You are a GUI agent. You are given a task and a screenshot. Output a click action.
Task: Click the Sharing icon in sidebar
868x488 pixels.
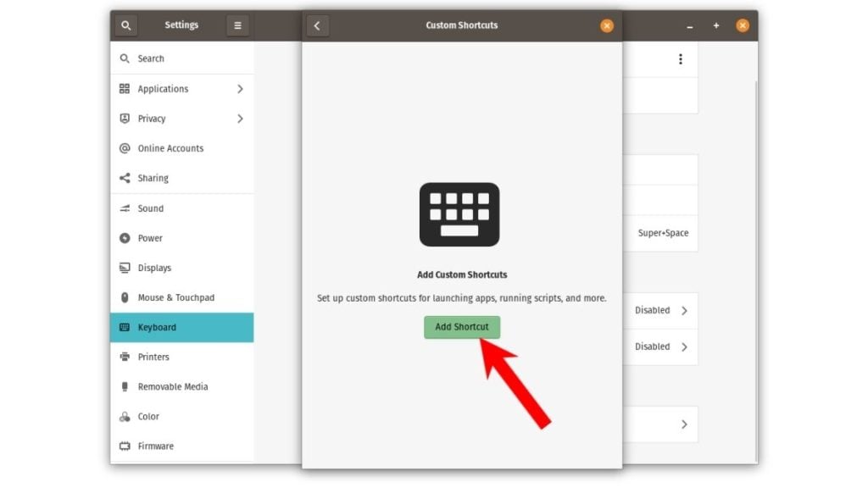(x=125, y=179)
